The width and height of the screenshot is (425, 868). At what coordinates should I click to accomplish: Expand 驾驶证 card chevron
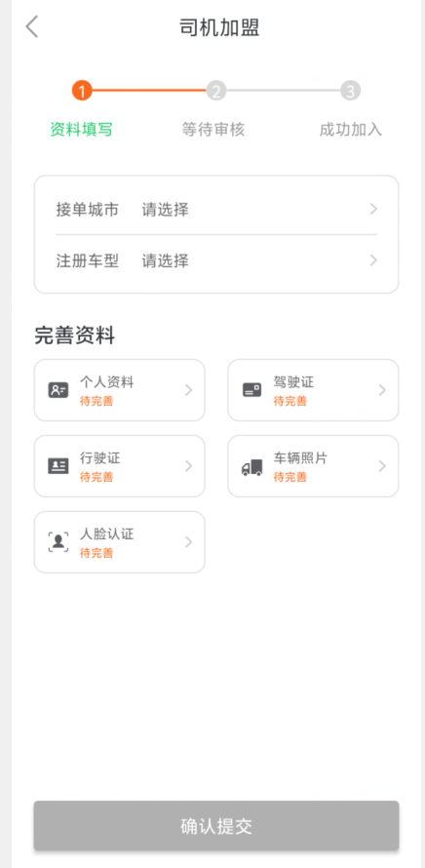[382, 390]
